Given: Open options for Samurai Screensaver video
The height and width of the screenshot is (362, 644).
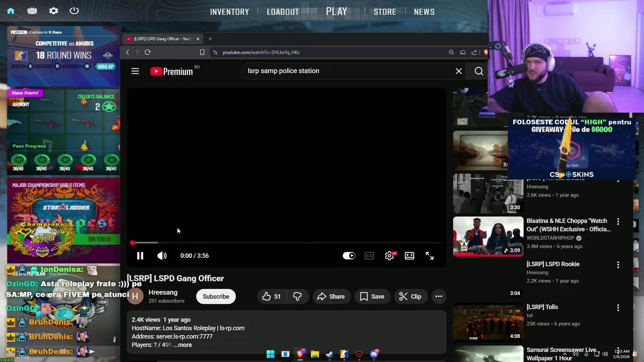Looking at the screenshot, I should 618,350.
